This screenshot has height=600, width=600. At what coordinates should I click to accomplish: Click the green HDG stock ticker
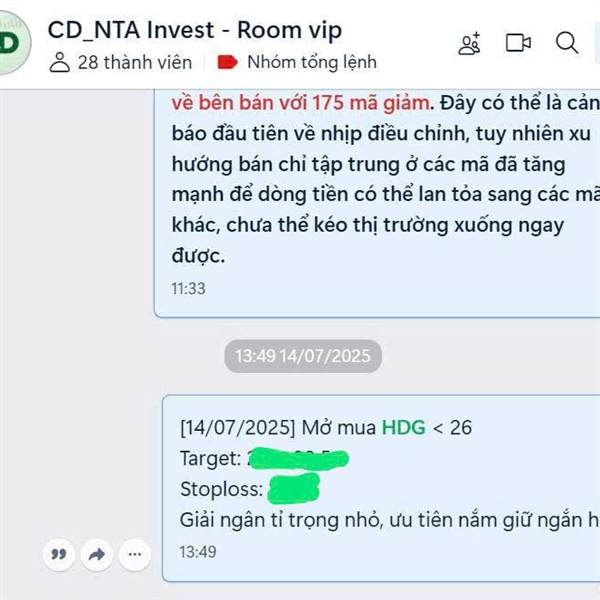(404, 427)
